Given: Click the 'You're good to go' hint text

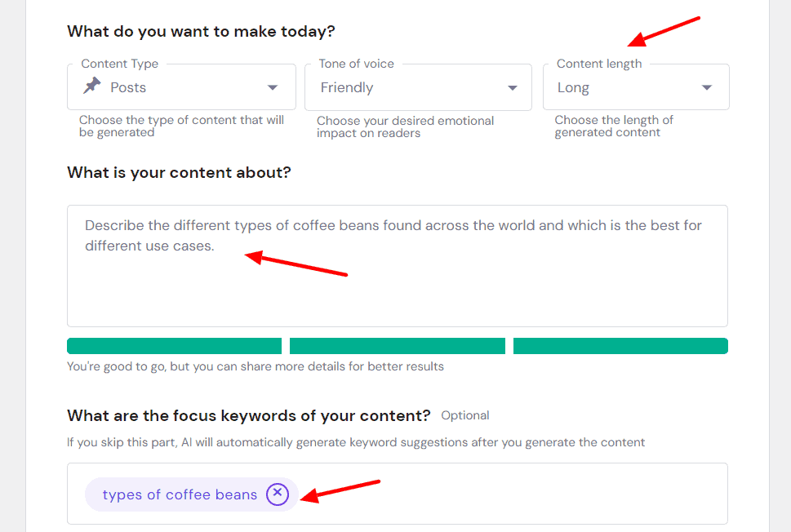Looking at the screenshot, I should [x=255, y=366].
